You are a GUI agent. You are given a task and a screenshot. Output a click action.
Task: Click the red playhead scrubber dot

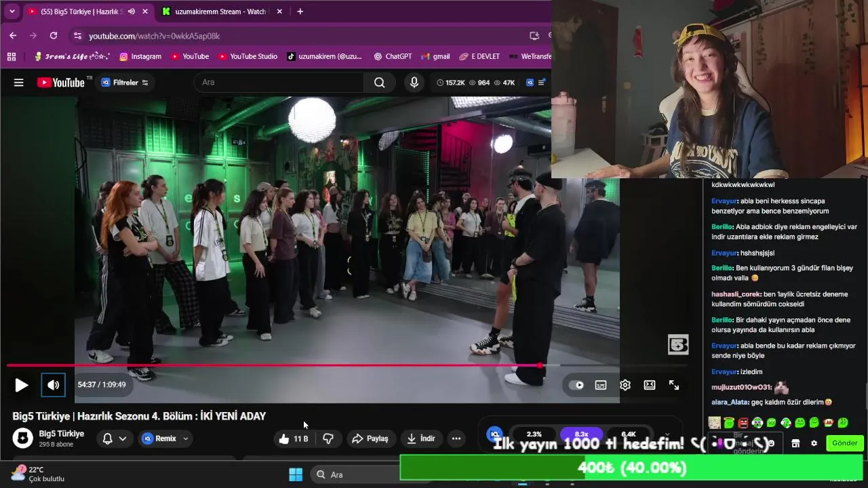coord(540,365)
